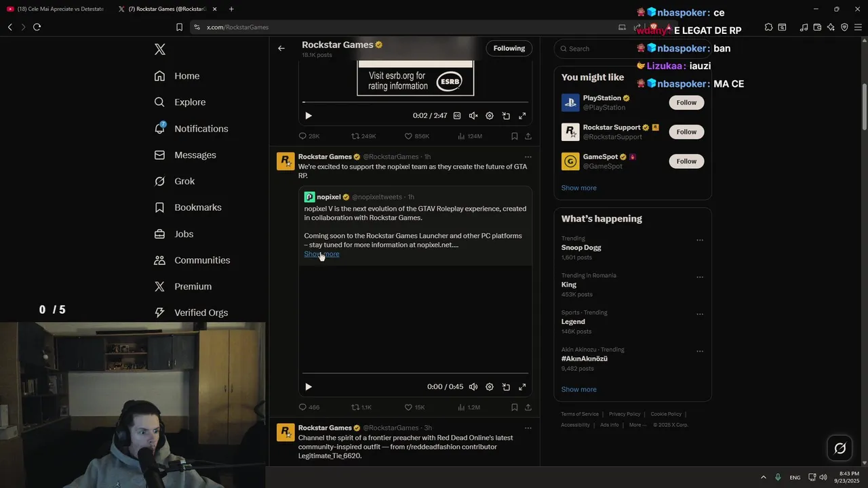Share the post with 124M views
868x488 pixels.
528,136
